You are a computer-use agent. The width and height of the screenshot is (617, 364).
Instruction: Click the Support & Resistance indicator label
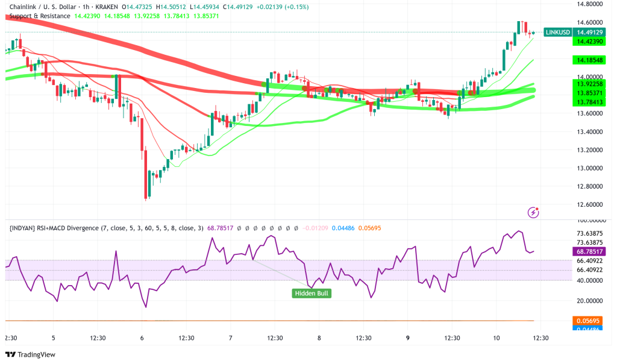40,16
